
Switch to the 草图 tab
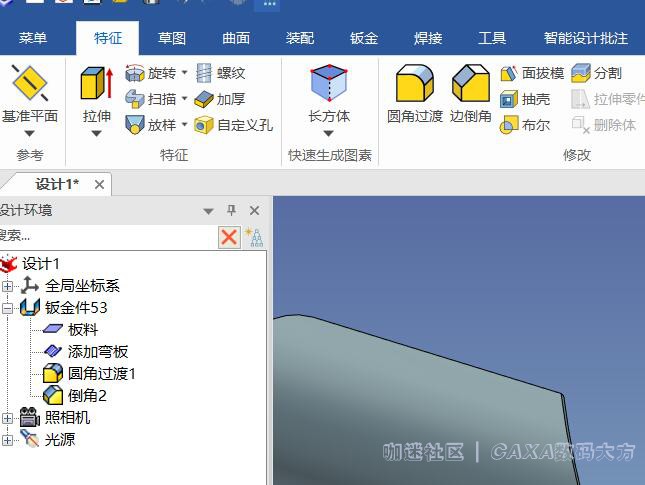point(172,38)
